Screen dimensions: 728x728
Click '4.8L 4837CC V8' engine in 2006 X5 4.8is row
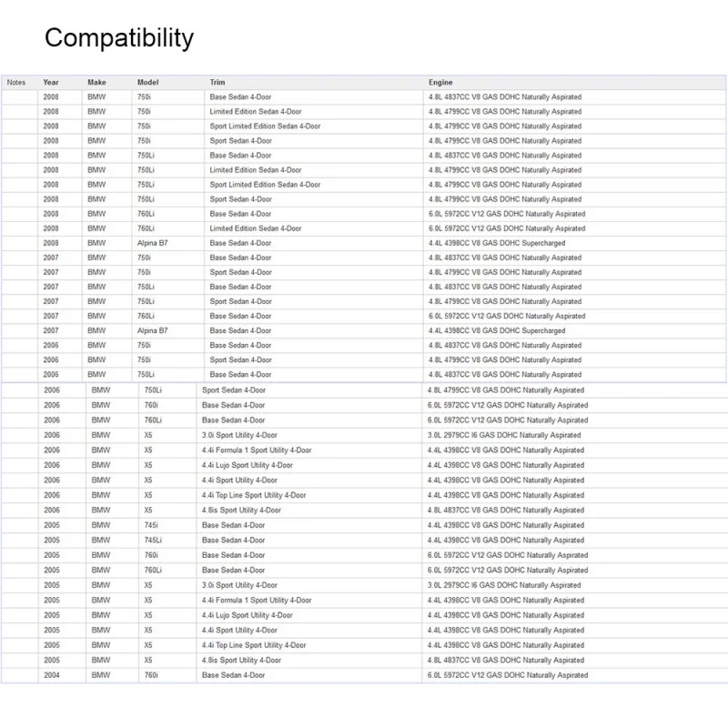pos(506,510)
